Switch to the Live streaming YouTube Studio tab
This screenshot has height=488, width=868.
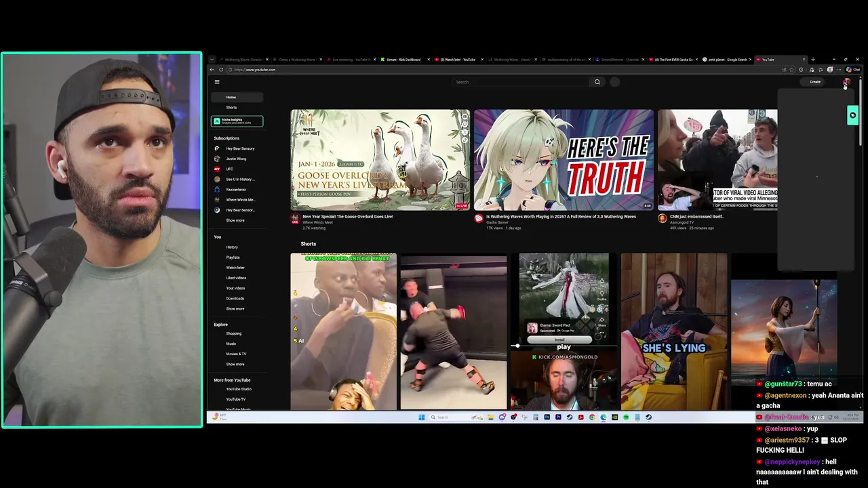click(350, 60)
